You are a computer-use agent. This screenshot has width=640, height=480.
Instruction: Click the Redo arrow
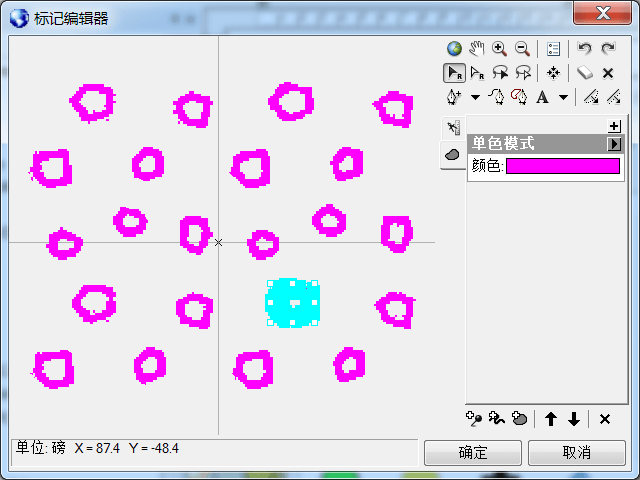click(608, 49)
